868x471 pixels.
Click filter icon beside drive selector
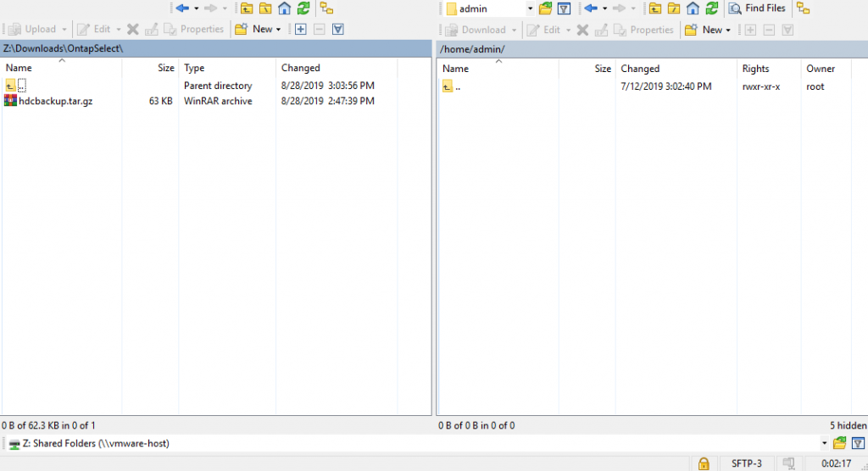pos(858,443)
